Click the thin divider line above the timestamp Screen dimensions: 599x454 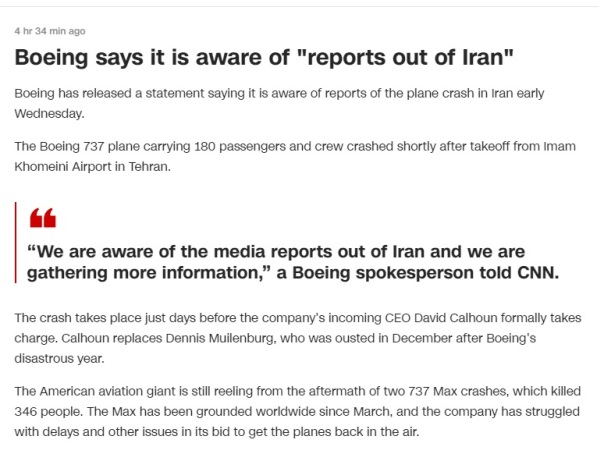pos(300,6)
